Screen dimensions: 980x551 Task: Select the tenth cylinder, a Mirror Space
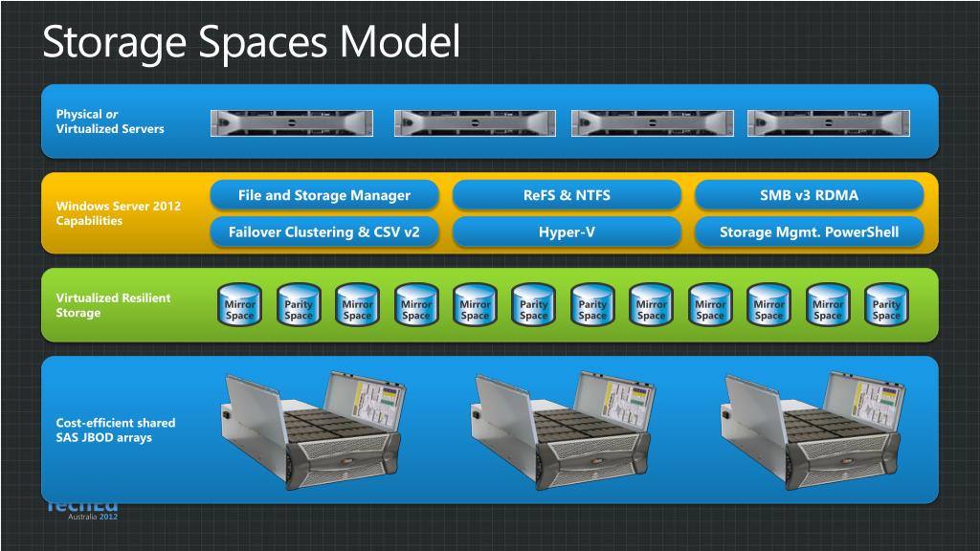tap(768, 305)
